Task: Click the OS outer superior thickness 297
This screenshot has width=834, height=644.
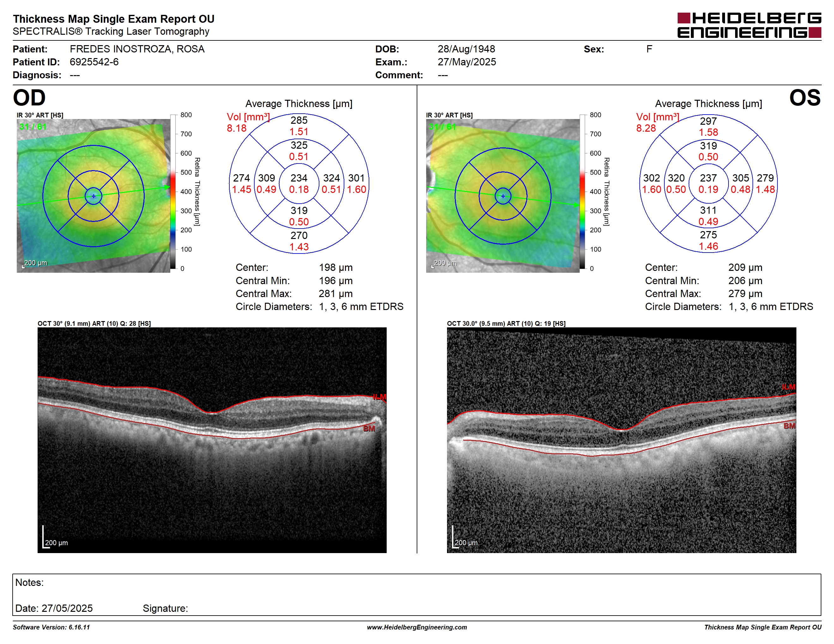Action: click(708, 121)
